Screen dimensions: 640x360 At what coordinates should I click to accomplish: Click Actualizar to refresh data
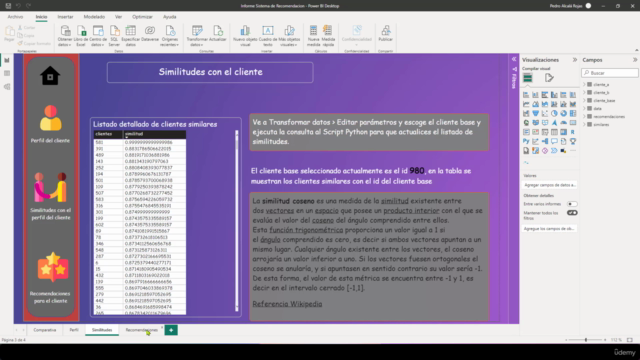coord(218,33)
